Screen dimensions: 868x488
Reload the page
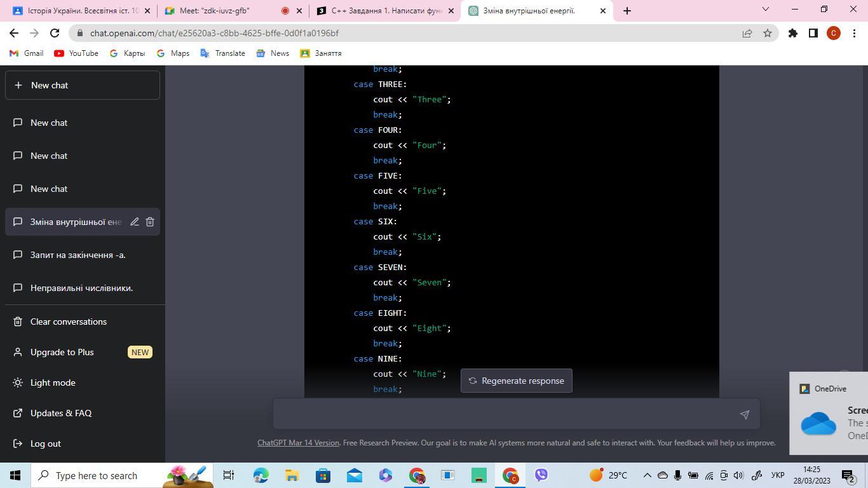click(x=55, y=33)
